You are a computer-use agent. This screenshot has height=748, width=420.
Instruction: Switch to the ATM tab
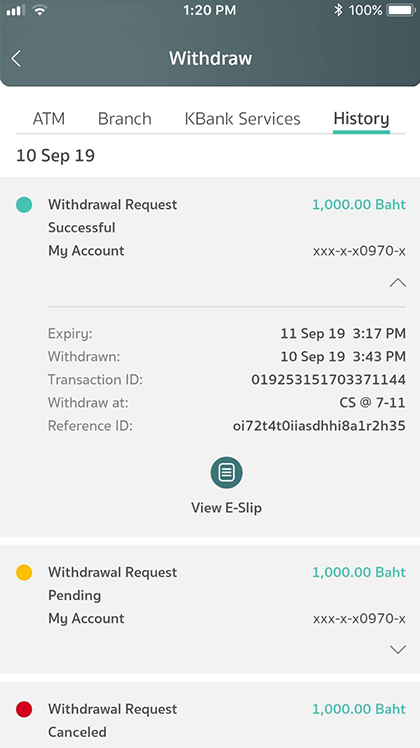pyautogui.click(x=49, y=119)
